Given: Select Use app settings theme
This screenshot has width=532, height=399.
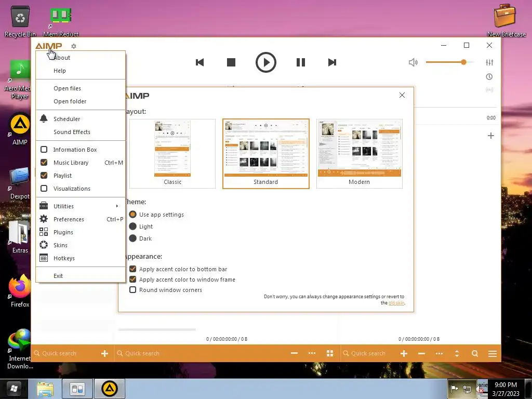Looking at the screenshot, I should 132,215.
